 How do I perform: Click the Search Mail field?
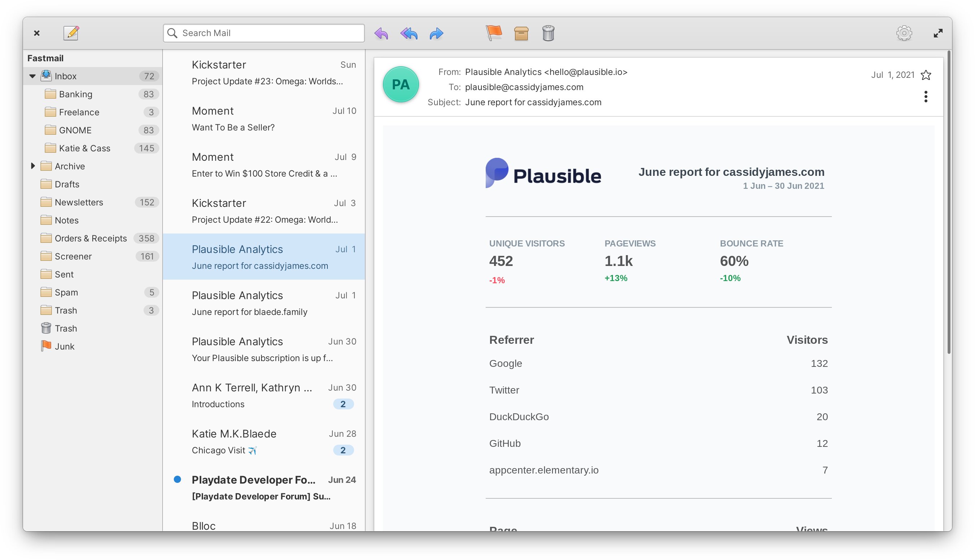269,33
